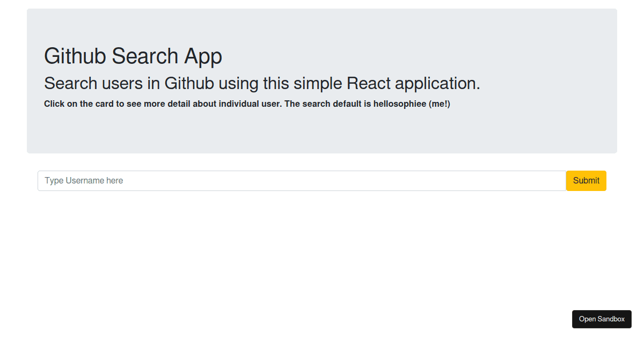
Task: Click the word application in the subtitle
Action: pos(437,84)
